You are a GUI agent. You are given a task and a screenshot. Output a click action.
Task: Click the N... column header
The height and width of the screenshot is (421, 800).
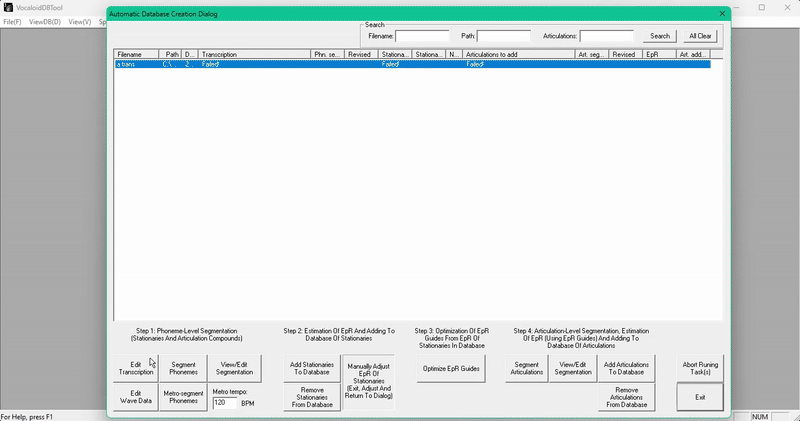[454, 54]
